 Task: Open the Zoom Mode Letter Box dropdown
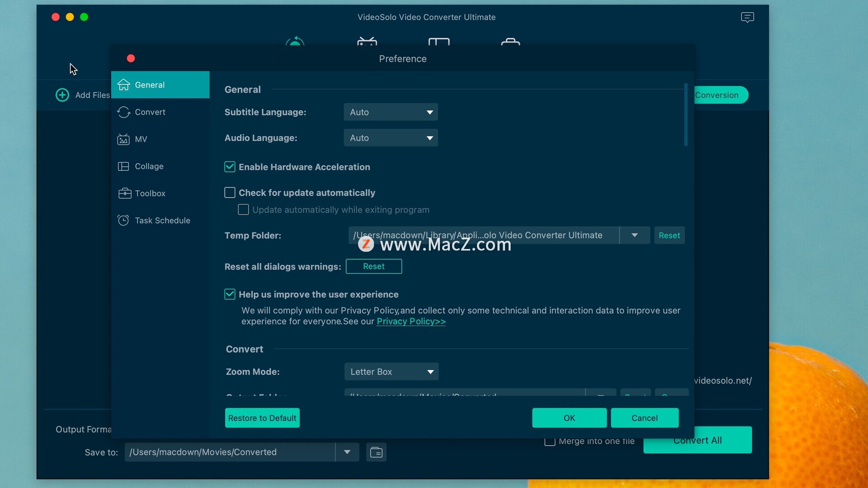(x=392, y=371)
